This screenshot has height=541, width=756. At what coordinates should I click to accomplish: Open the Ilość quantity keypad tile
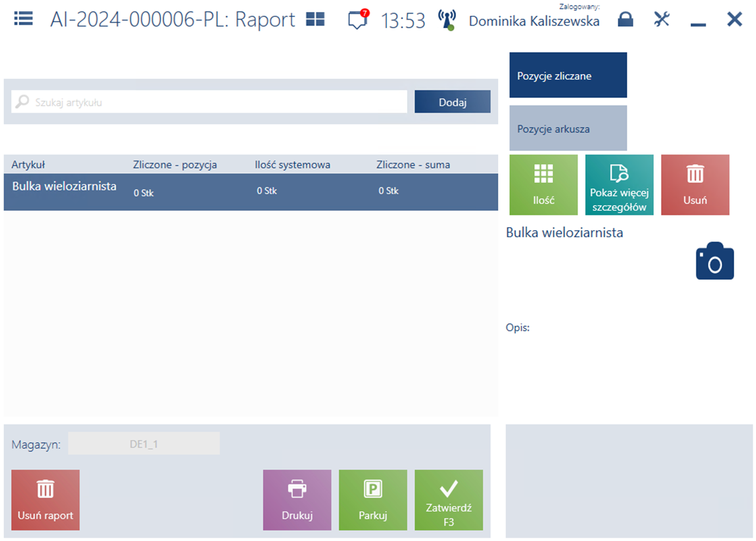pos(543,185)
